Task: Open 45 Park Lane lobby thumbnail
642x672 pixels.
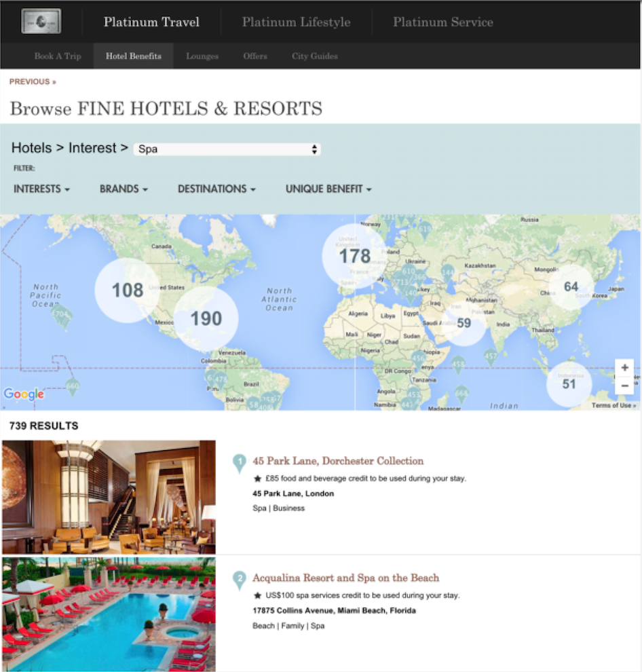Action: pos(109,497)
